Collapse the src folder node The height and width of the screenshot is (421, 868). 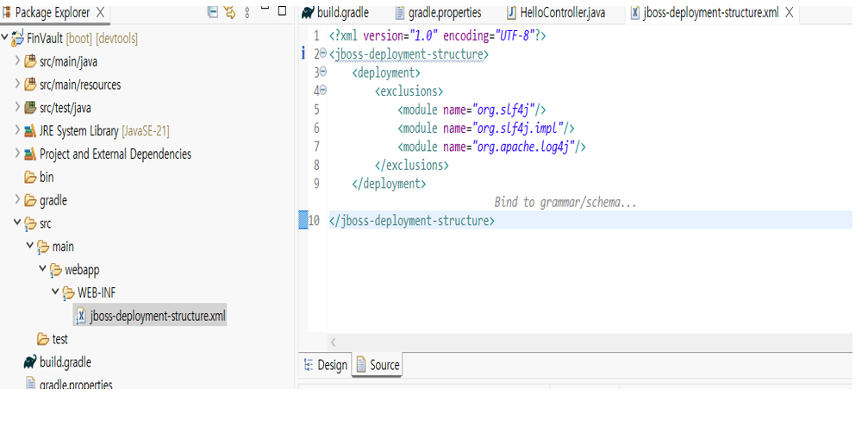[18, 223]
